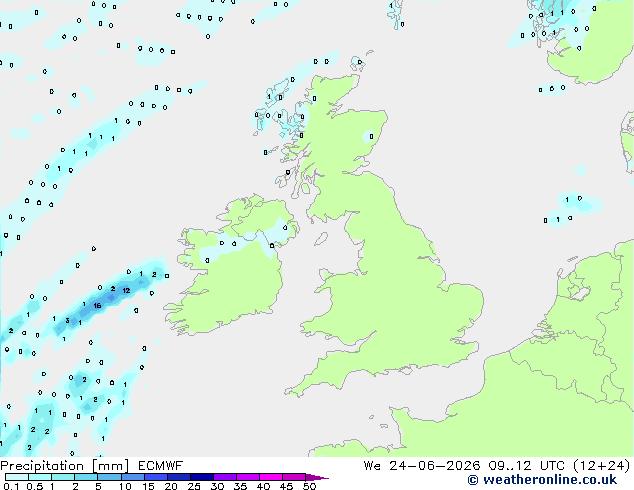Click the 15–20 mm legend swatch

(x=156, y=477)
